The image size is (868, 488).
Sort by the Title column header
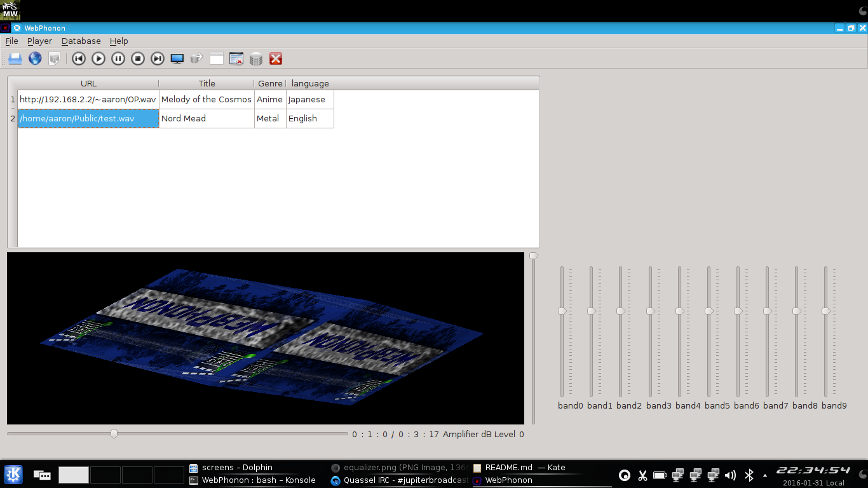pyautogui.click(x=207, y=83)
